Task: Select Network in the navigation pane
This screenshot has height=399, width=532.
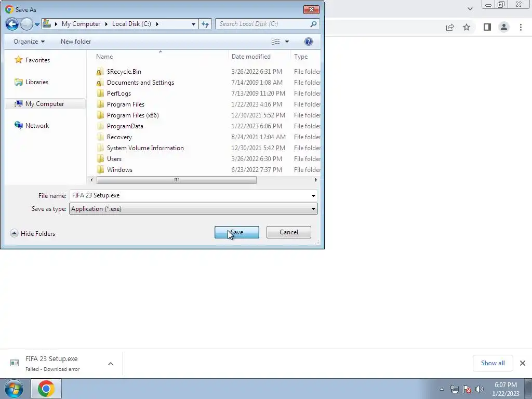Action: click(x=37, y=126)
